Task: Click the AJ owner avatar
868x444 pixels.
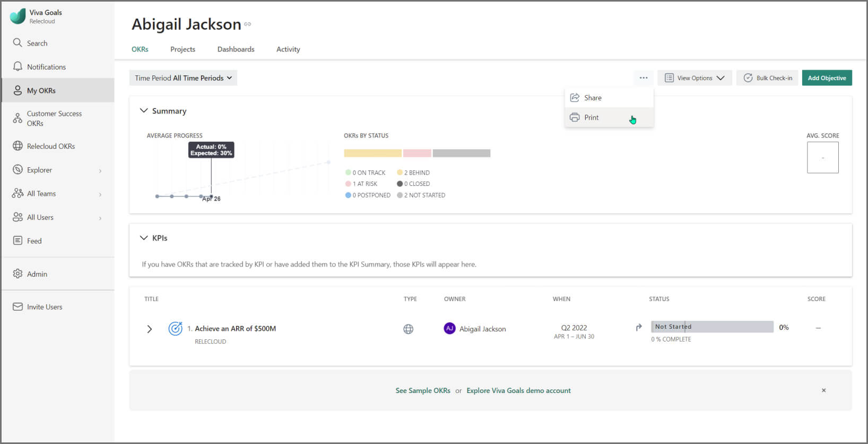Action: [449, 328]
